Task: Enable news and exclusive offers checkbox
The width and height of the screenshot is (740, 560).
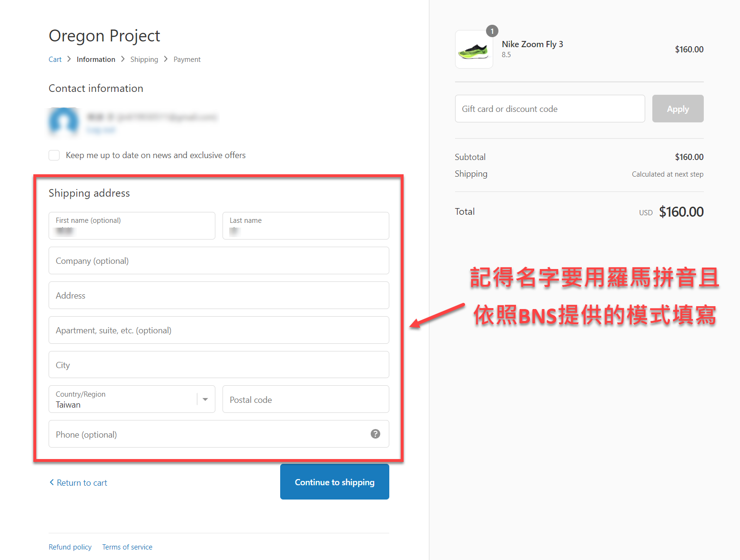Action: point(54,155)
